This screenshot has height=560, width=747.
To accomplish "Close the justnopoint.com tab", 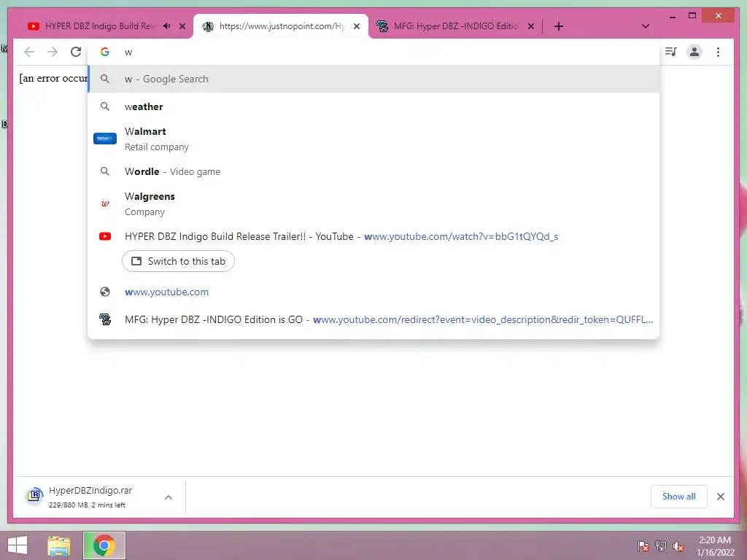I will click(356, 26).
